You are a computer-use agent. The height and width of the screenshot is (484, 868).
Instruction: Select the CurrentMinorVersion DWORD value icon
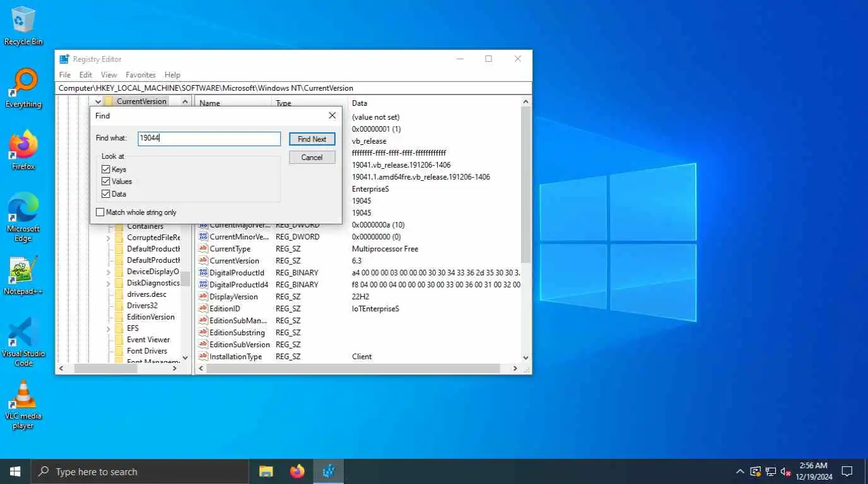coord(203,237)
